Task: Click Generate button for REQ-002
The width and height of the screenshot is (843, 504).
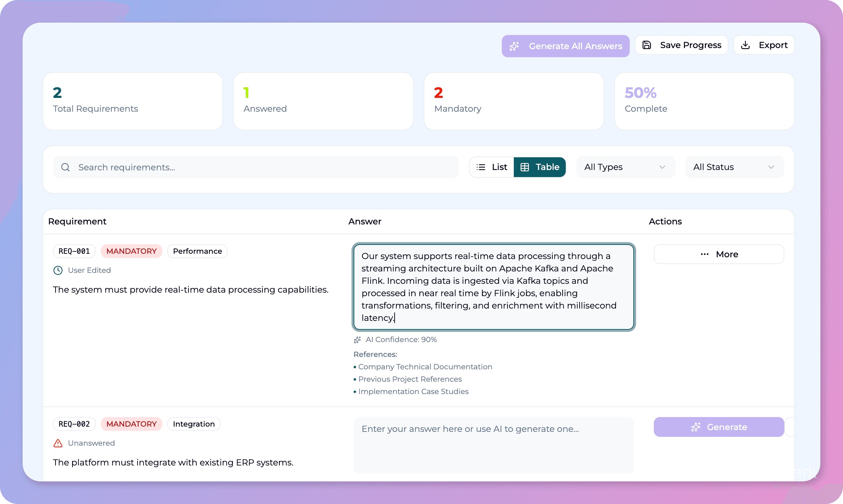Action: [719, 427]
